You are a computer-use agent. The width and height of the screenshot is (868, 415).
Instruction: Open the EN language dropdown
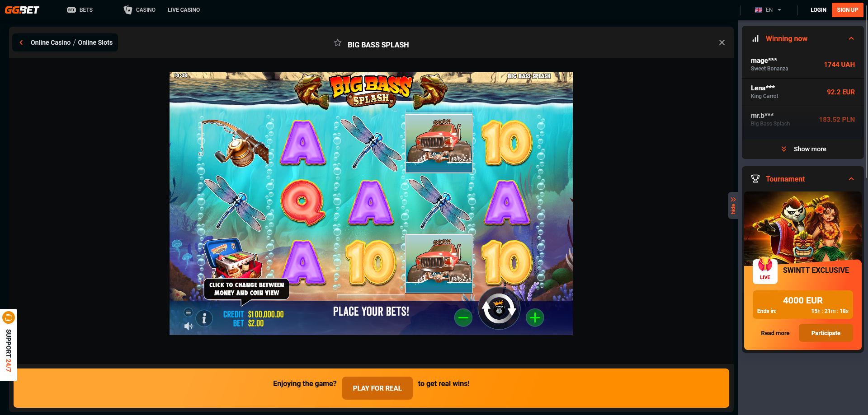coord(768,10)
